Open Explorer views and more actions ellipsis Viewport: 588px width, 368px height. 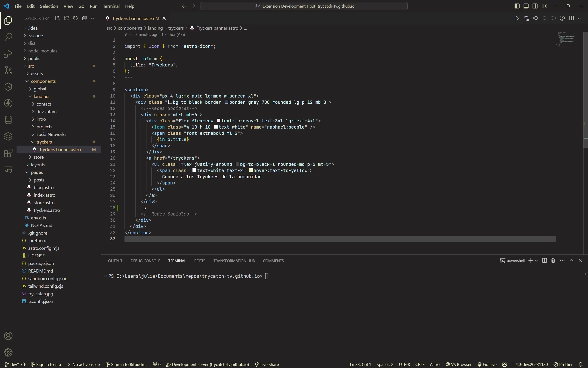click(x=93, y=18)
